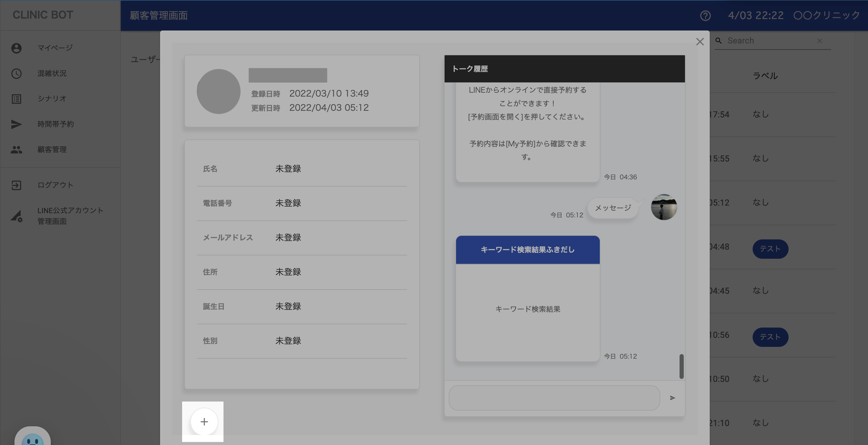Click the talk history scrollbar thumb
This screenshot has height=445, width=868.
point(681,366)
